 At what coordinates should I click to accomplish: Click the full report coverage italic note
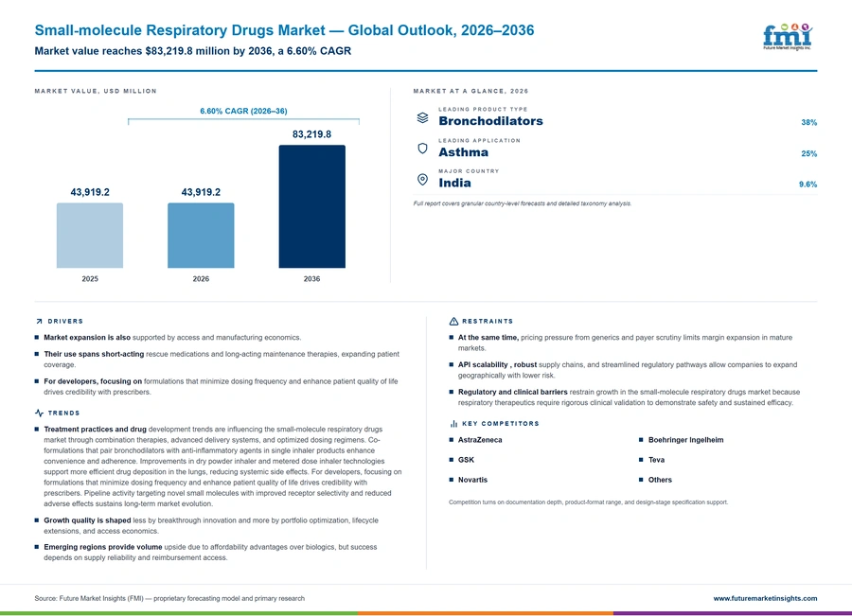point(523,203)
